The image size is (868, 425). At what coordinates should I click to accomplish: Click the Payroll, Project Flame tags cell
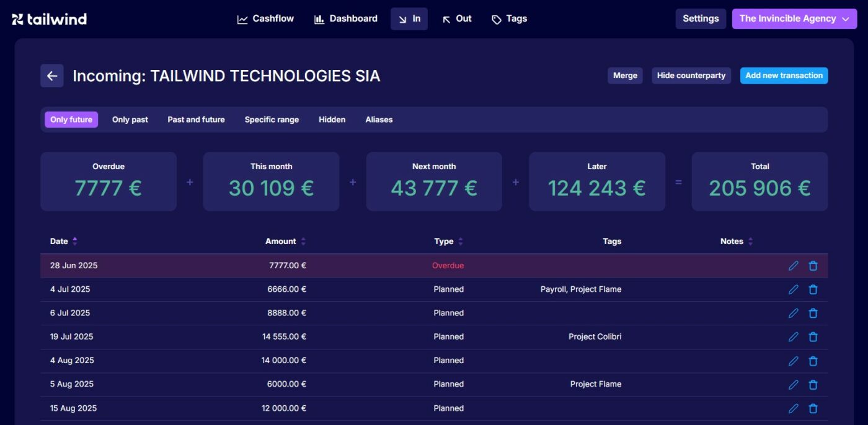[x=581, y=289]
